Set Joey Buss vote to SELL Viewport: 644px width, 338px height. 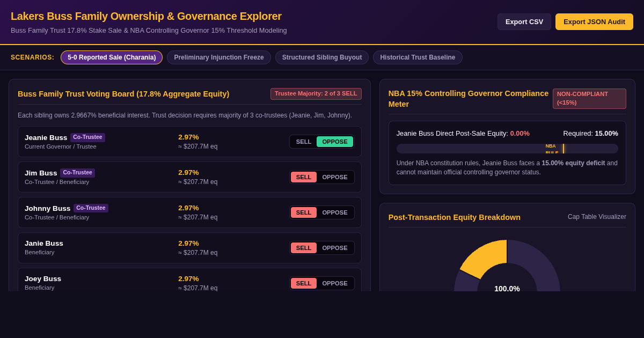[304, 283]
